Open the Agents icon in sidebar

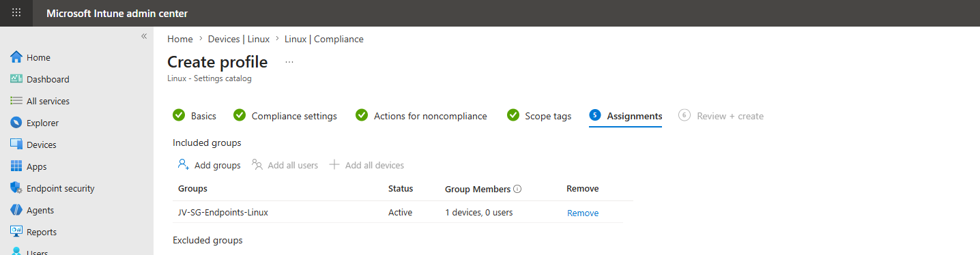click(x=16, y=210)
